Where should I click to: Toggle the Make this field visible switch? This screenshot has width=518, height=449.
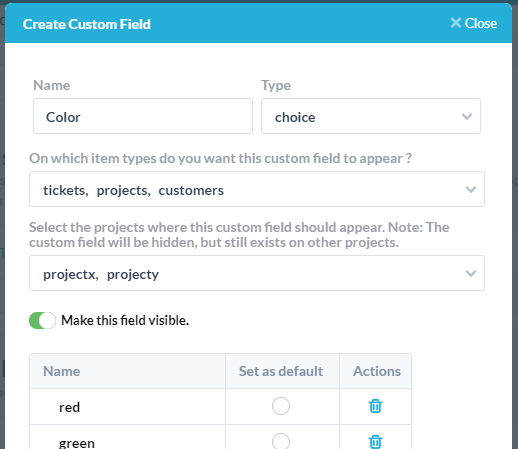click(42, 320)
